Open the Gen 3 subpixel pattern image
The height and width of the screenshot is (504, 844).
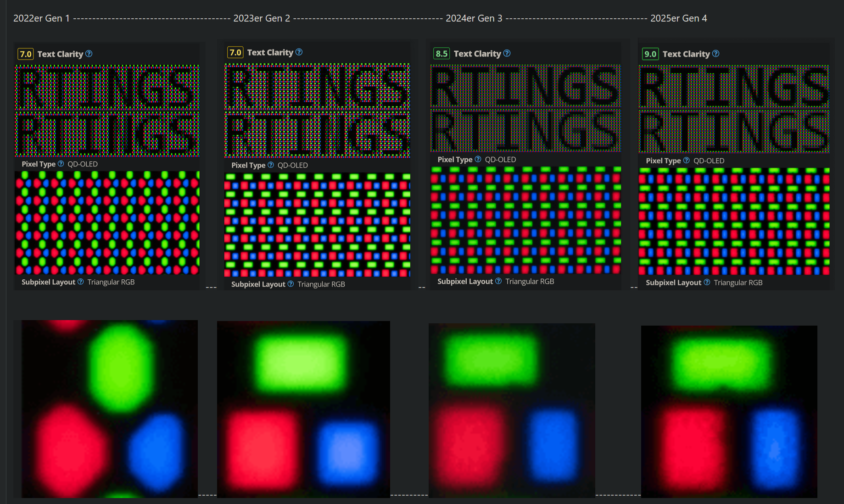[x=525, y=220]
